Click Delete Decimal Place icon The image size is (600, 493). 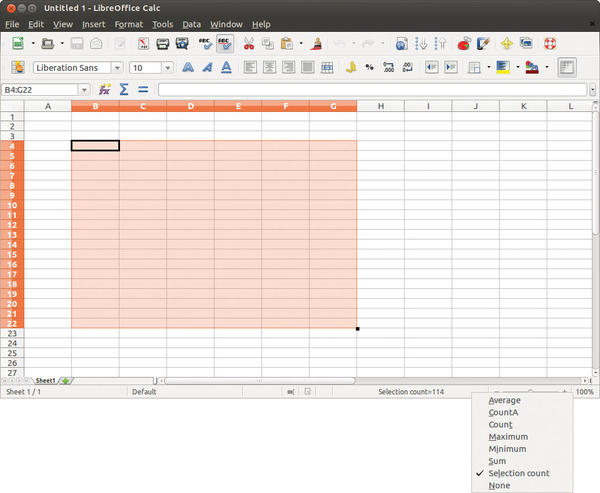click(408, 67)
